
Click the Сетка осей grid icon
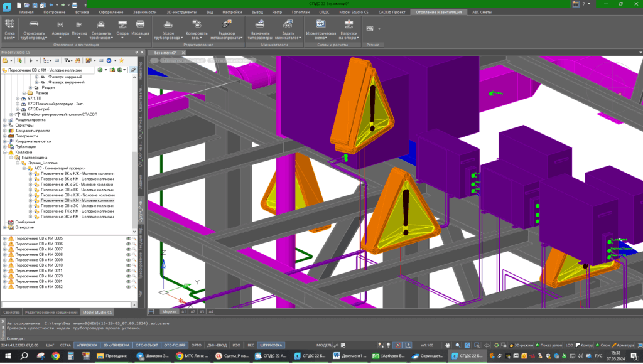point(10,23)
